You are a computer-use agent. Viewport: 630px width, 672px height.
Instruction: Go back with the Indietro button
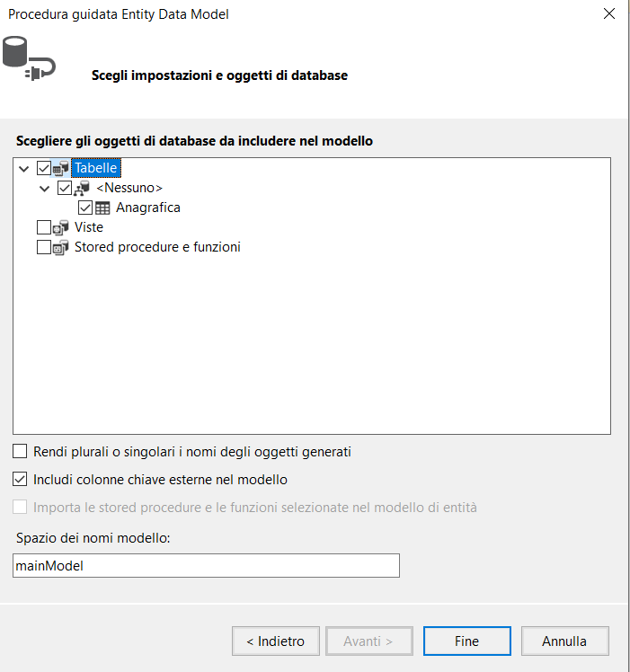click(x=276, y=641)
